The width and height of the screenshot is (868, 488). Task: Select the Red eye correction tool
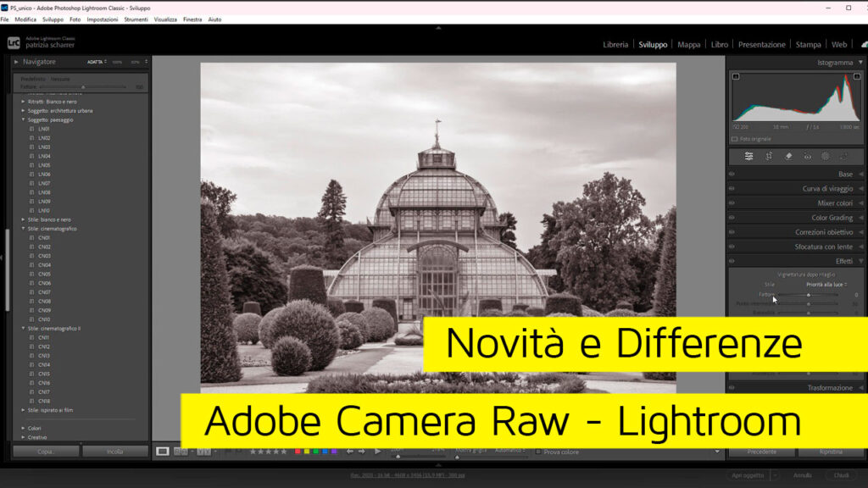pyautogui.click(x=808, y=157)
